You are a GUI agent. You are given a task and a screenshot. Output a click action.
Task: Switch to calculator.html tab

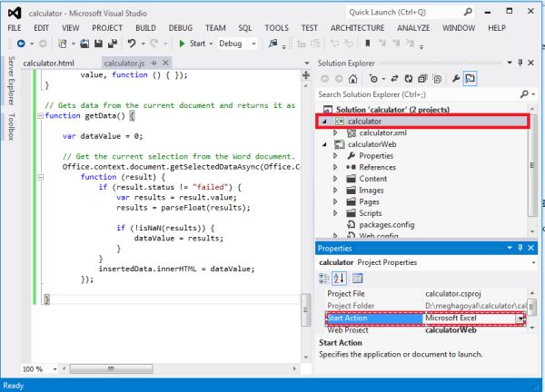[x=48, y=63]
